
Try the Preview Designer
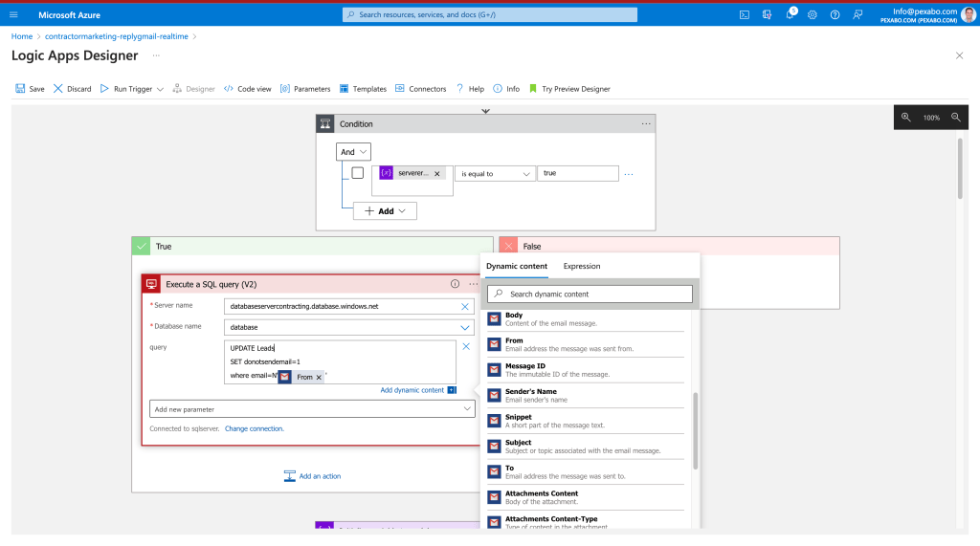[569, 89]
